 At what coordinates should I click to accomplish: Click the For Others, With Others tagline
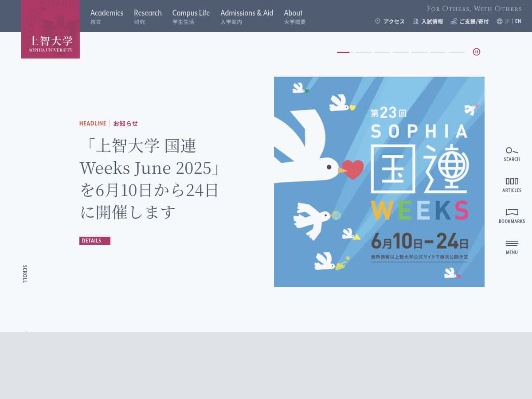tap(474, 8)
